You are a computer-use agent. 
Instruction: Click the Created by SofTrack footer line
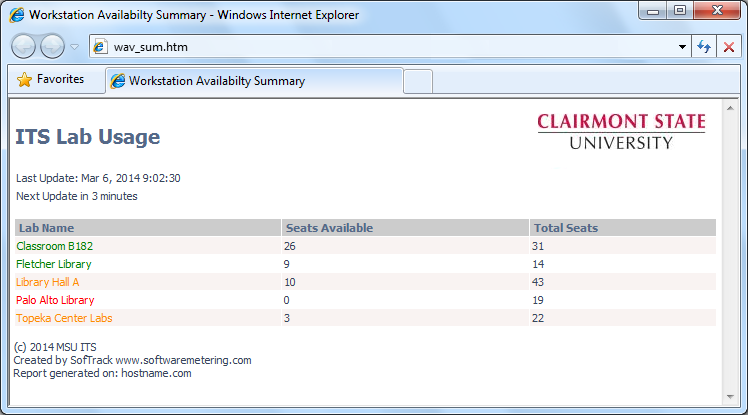[132, 360]
